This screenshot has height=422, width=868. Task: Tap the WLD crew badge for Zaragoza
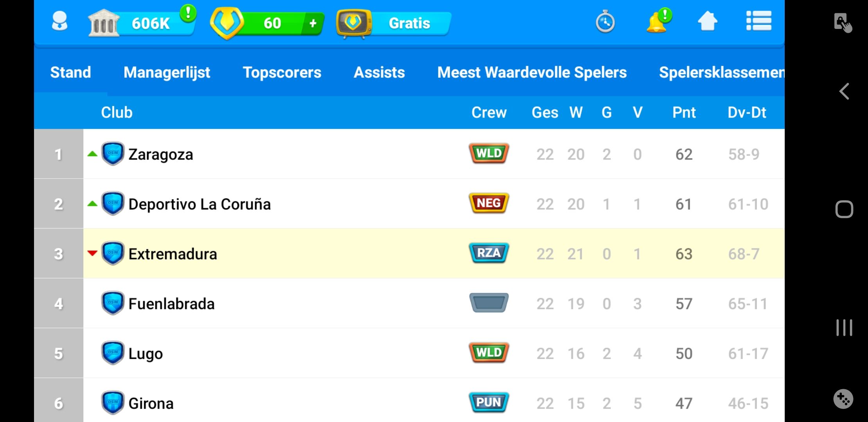pyautogui.click(x=489, y=153)
